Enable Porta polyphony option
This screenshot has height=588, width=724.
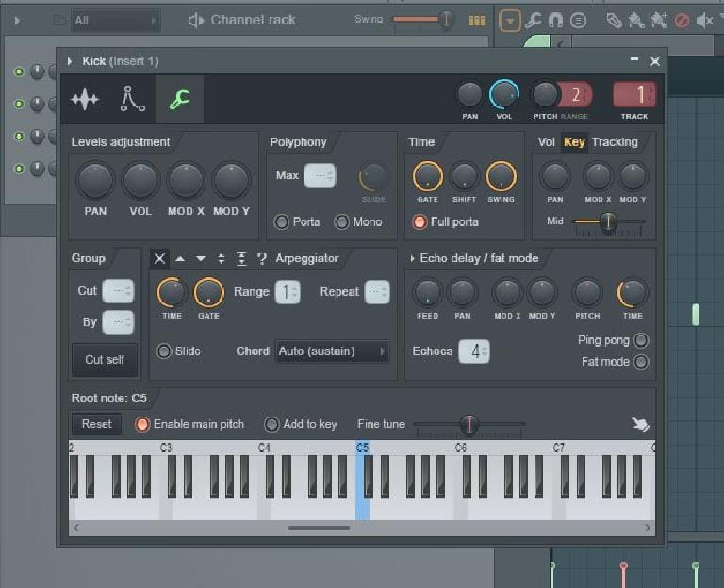281,221
